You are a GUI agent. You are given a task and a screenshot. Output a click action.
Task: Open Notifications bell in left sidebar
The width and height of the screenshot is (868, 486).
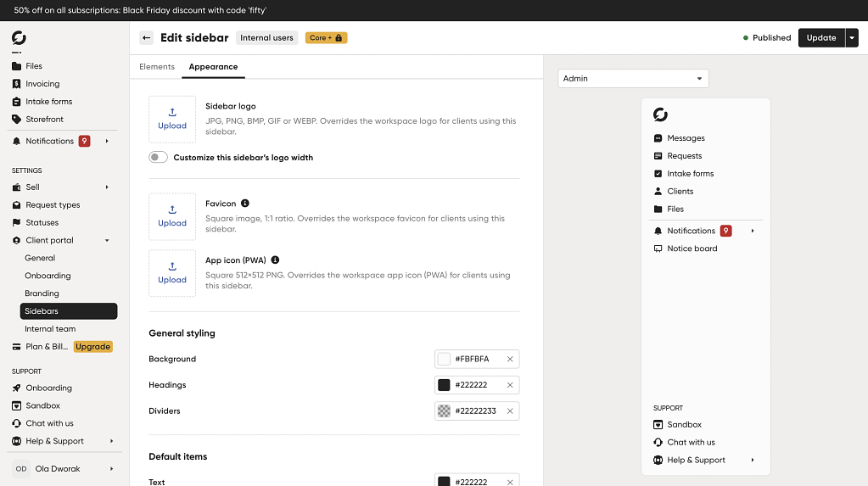point(17,141)
